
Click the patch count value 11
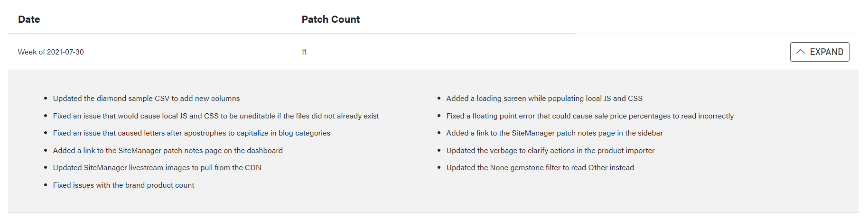pos(304,52)
